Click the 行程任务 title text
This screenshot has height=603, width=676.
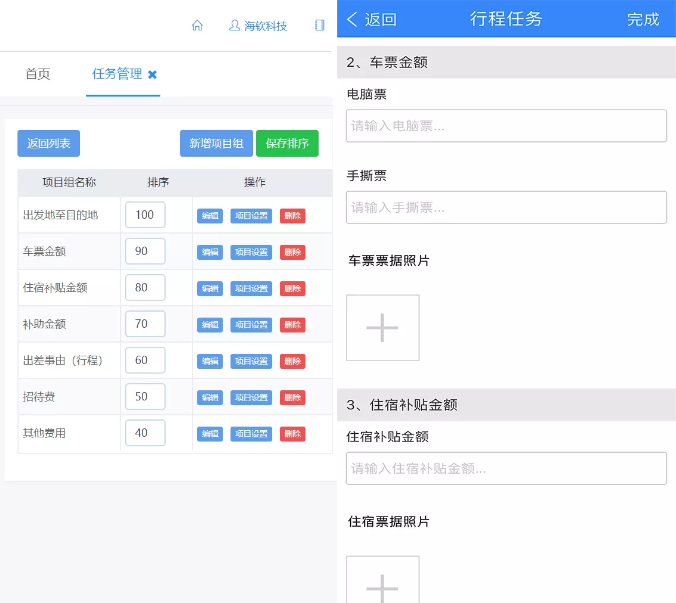point(506,19)
